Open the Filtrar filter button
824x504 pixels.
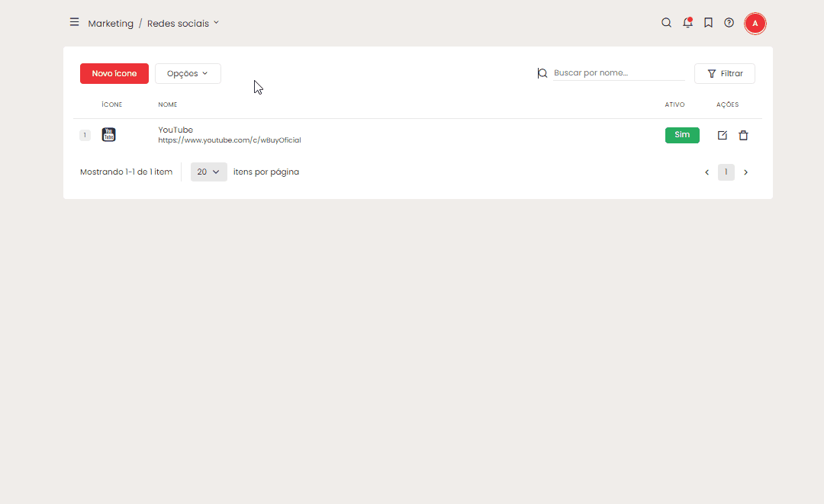tap(724, 73)
